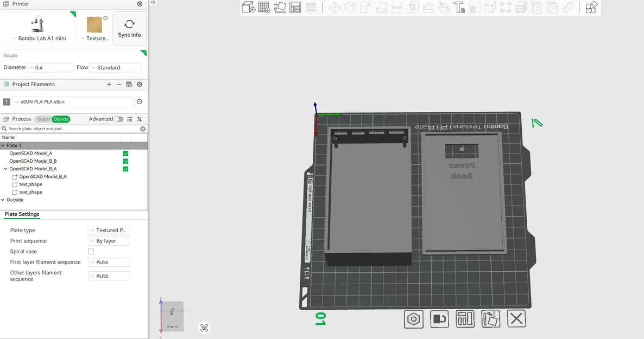Image resolution: width=644 pixels, height=339 pixels.
Task: Toggle printable checkbox for OpenSCAD Model_B_B
Action: pos(125,161)
